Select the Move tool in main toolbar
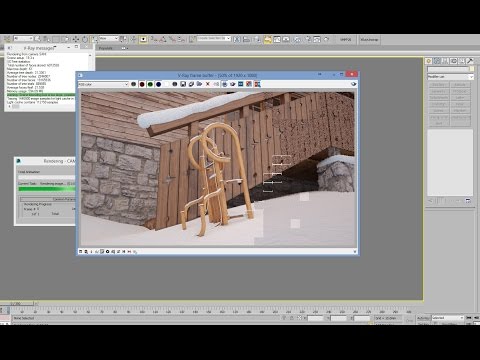 click(76, 39)
